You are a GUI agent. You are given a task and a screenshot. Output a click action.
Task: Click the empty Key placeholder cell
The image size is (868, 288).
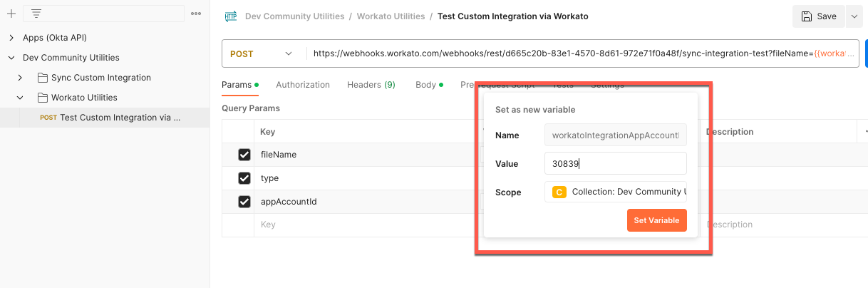tap(368, 225)
